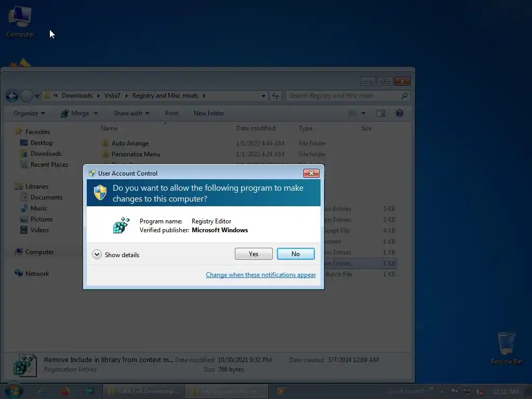Click New folder in the Explorer toolbar

209,113
